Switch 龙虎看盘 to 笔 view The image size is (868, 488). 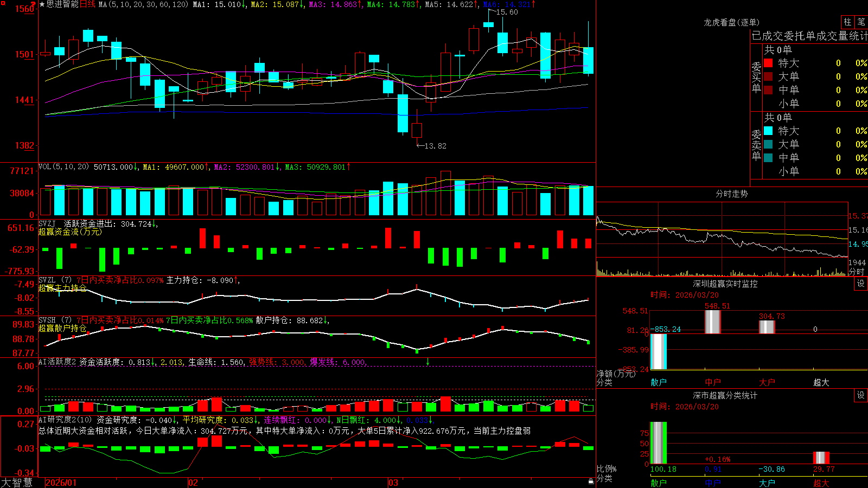click(861, 22)
